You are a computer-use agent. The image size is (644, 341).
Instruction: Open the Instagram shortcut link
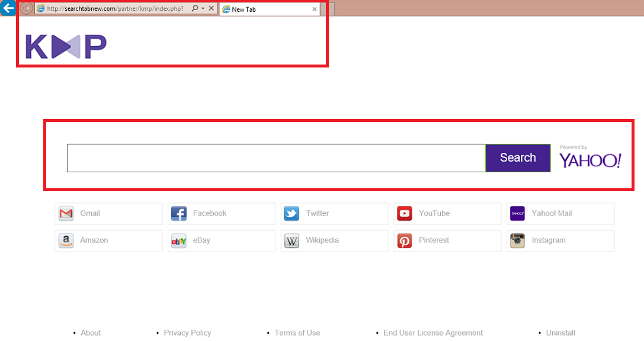coord(560,241)
